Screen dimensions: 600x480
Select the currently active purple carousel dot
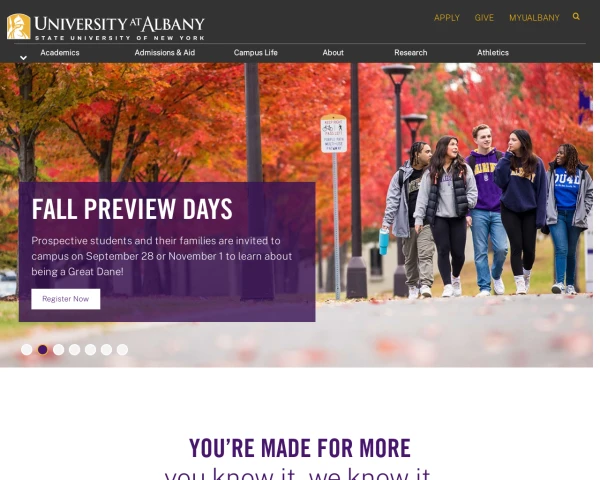[42, 349]
